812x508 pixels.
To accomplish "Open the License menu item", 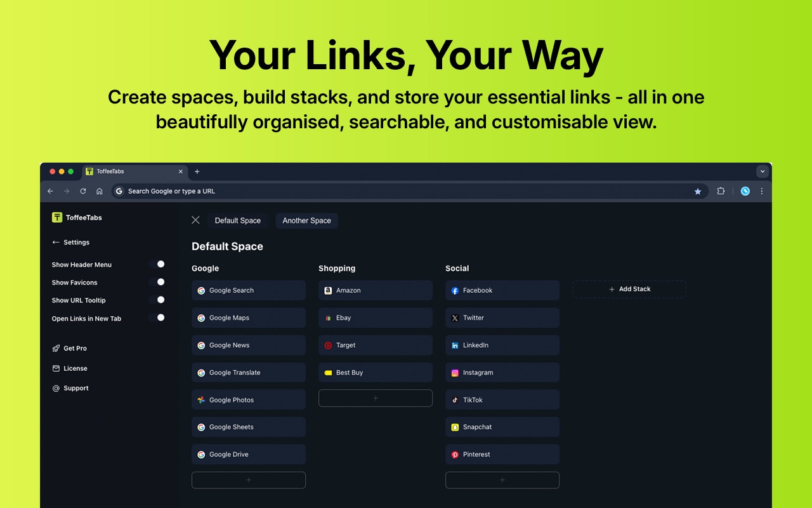I will click(x=70, y=368).
